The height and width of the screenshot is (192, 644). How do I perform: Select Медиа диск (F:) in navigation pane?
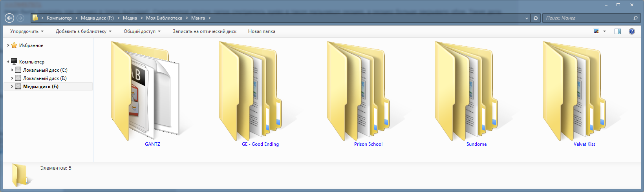click(41, 87)
